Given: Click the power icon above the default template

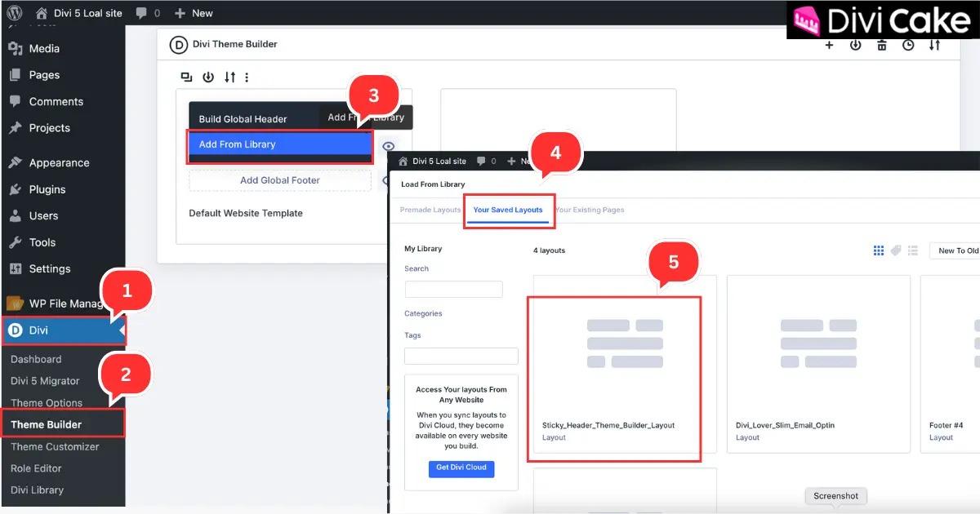Looking at the screenshot, I should click(208, 77).
